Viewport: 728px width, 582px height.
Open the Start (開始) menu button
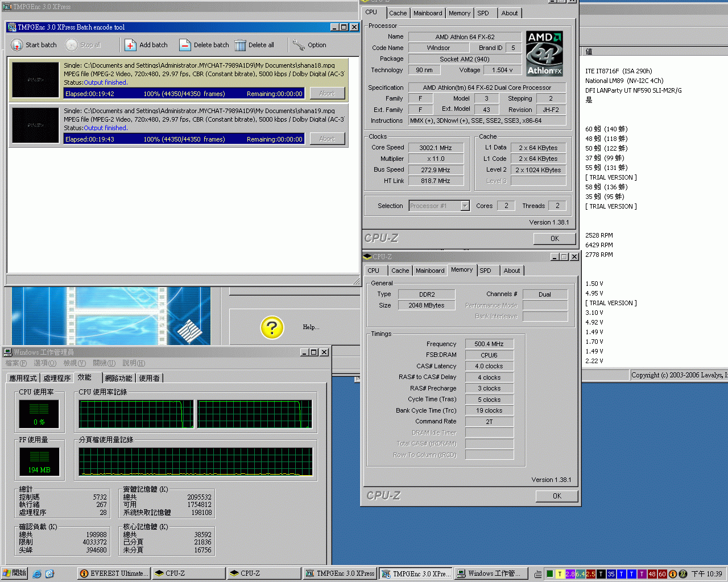pos(14,573)
